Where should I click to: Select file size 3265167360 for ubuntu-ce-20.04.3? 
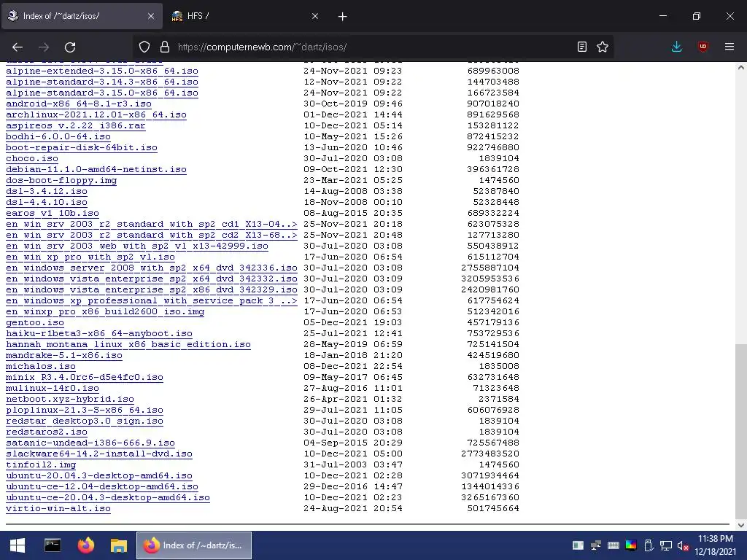tap(490, 498)
